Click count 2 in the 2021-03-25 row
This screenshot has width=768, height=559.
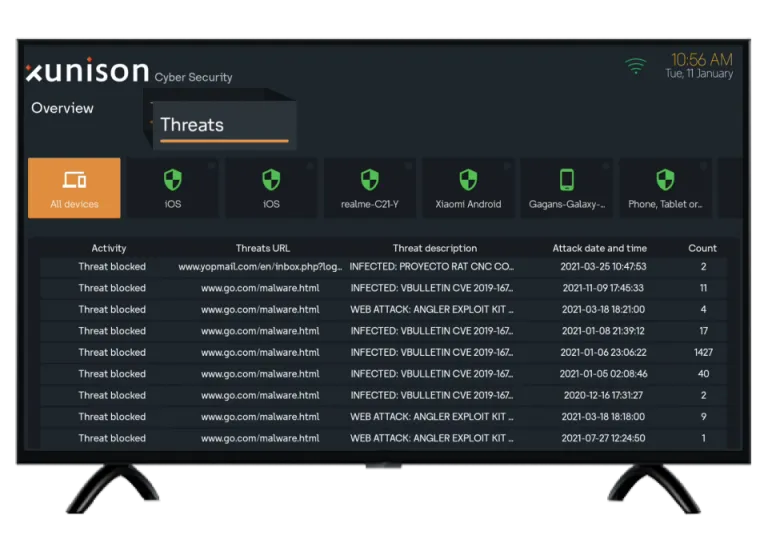click(703, 267)
